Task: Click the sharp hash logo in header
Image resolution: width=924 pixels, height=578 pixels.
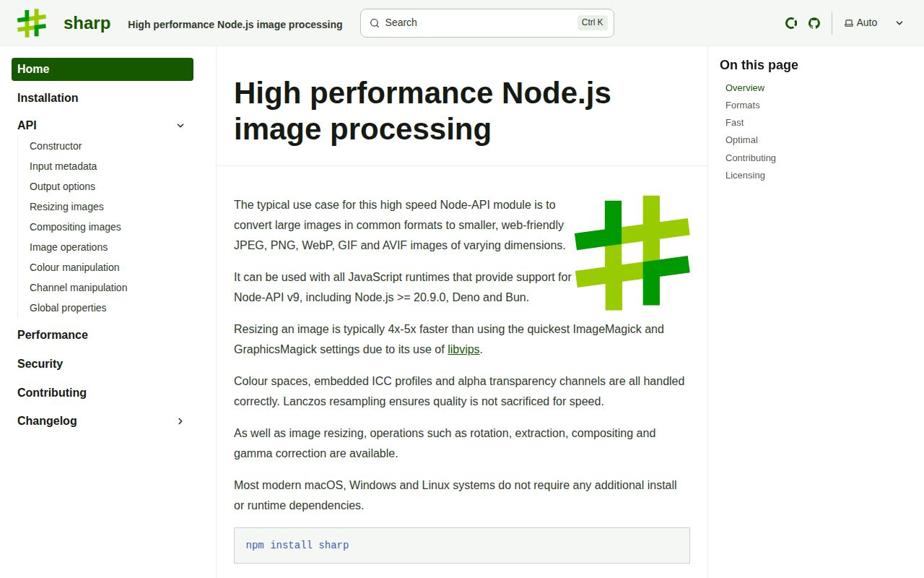Action: pyautogui.click(x=32, y=23)
